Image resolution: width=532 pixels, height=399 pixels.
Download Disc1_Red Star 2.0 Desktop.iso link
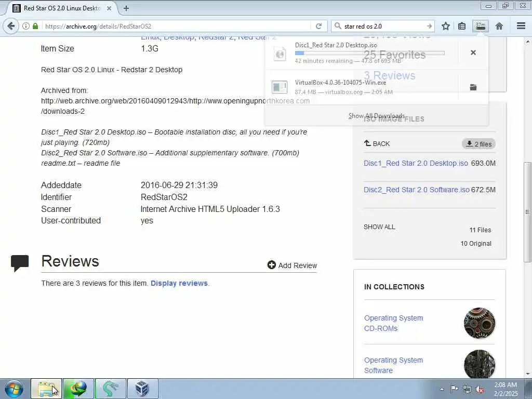click(416, 163)
